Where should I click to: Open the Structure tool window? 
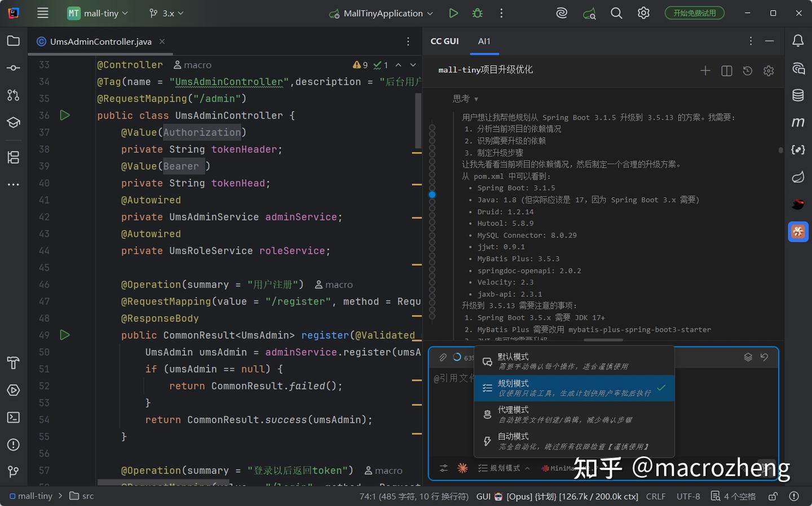[14, 157]
